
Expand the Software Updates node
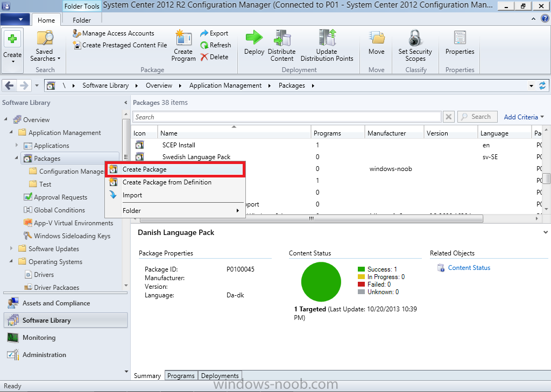(11, 248)
